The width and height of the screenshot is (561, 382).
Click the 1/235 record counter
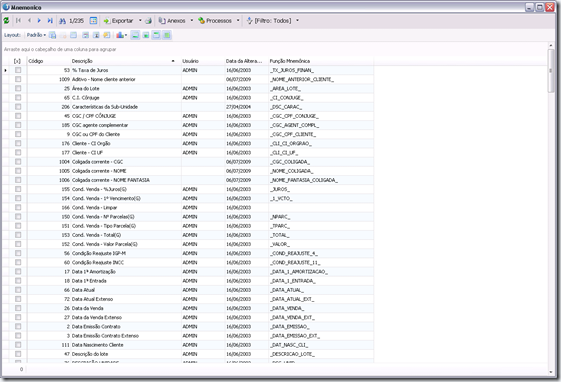[x=76, y=21]
